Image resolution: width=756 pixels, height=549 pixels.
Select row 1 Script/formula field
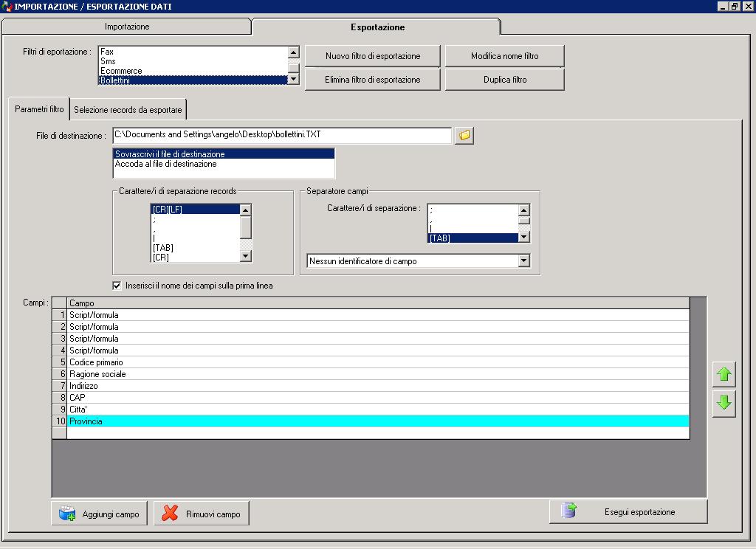pos(378,315)
